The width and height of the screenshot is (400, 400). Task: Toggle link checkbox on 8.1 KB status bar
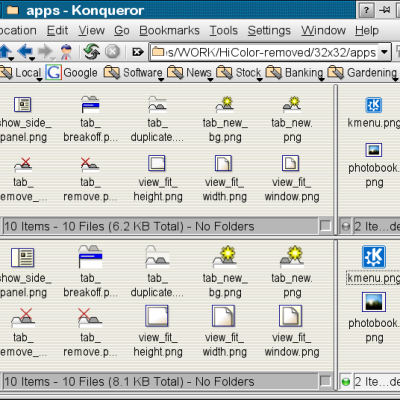coord(325,381)
